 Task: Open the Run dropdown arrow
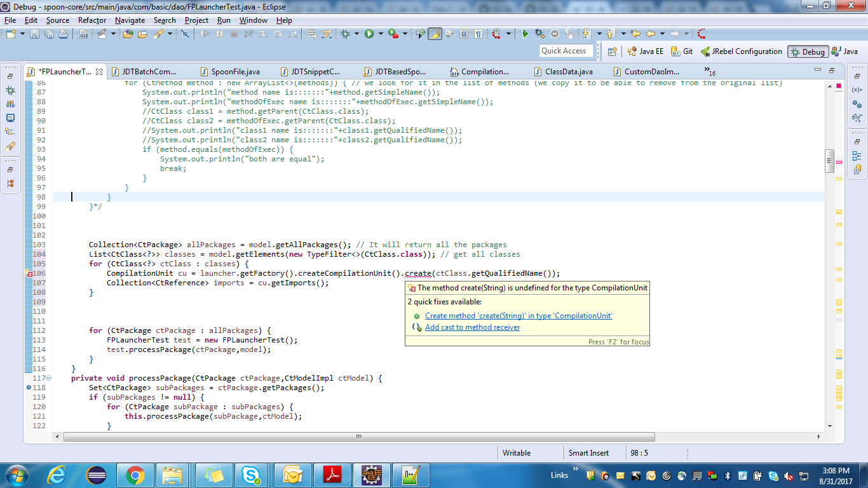point(381,34)
